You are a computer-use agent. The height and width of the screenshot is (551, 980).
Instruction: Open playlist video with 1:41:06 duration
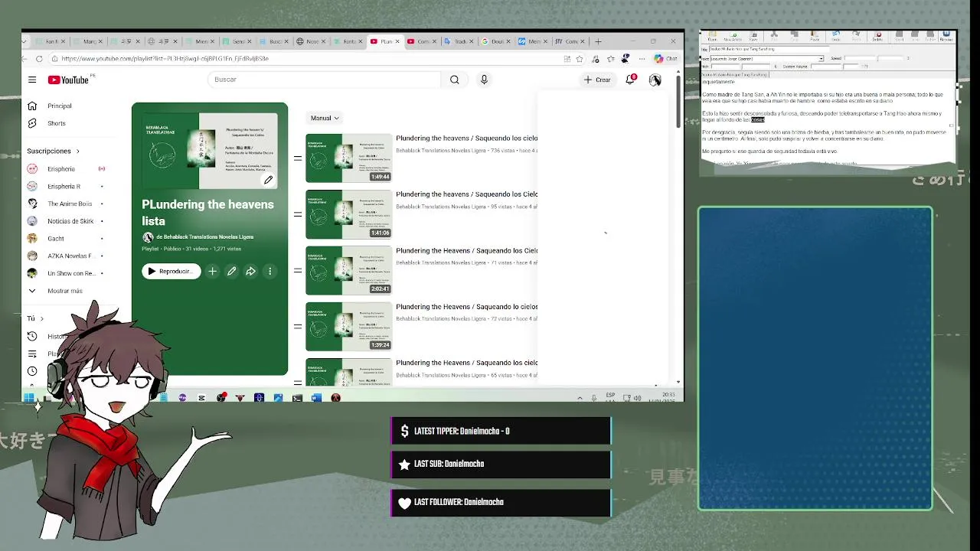click(349, 214)
